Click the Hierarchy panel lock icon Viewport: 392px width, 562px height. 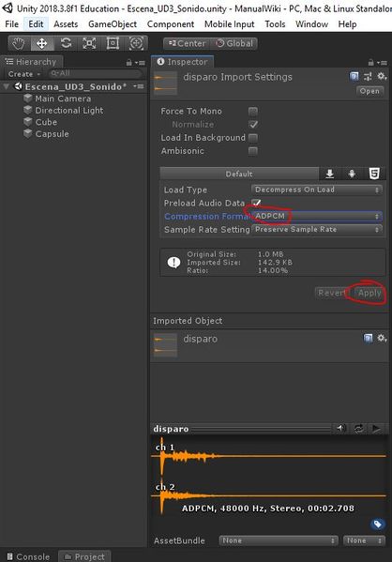coord(129,63)
